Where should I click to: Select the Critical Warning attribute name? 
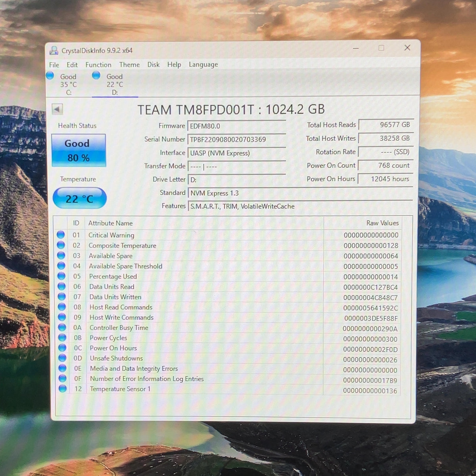(x=111, y=235)
